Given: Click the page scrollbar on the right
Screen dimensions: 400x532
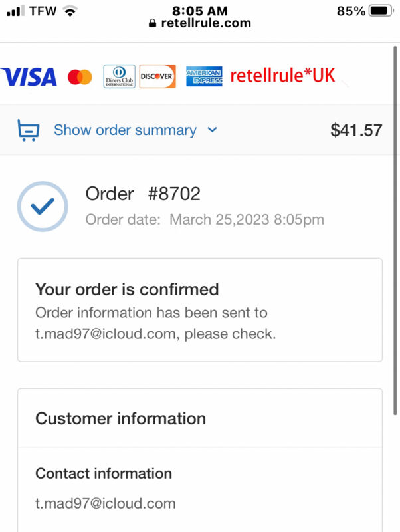Looking at the screenshot, I should pos(395,231).
